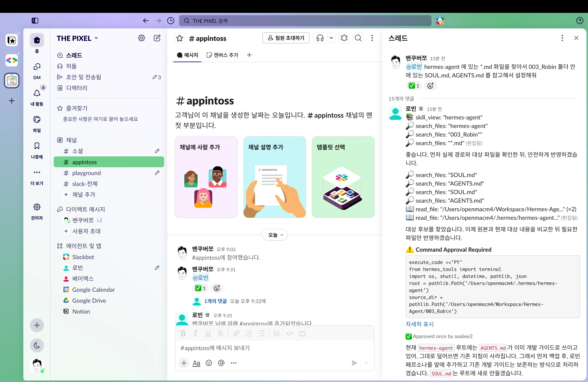588x382 pixels.
Task: Attach a file with the composer plus
Action: pos(184,363)
